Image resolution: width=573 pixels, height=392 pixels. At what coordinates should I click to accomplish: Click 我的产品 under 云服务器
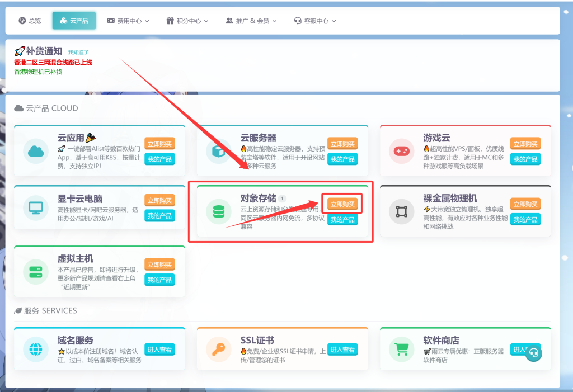pyautogui.click(x=342, y=159)
